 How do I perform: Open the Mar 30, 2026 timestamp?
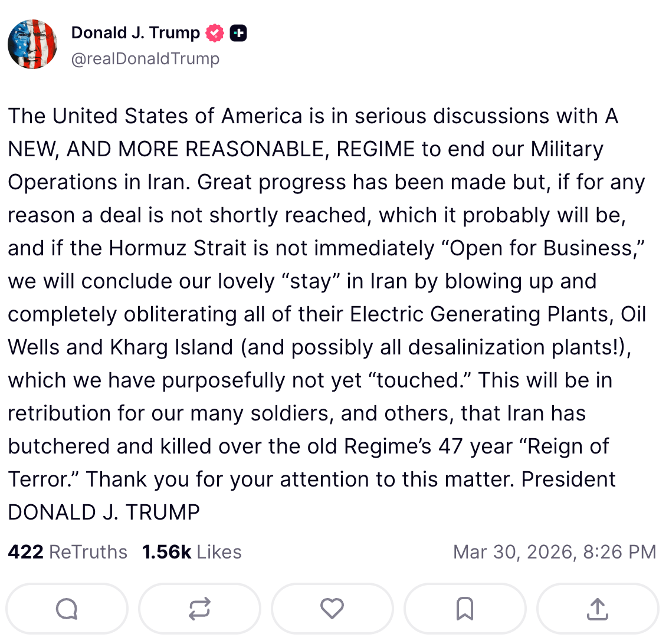(x=554, y=552)
